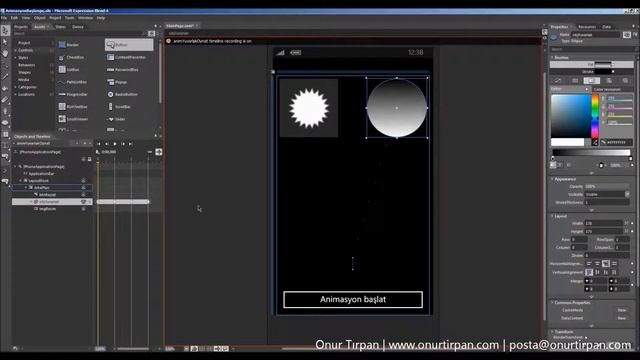Pick the color eyedropper

pyautogui.click(x=595, y=142)
